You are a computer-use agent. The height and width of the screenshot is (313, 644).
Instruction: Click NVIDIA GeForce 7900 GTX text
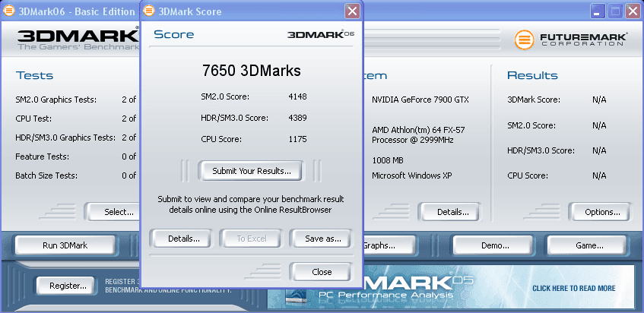[x=420, y=100]
